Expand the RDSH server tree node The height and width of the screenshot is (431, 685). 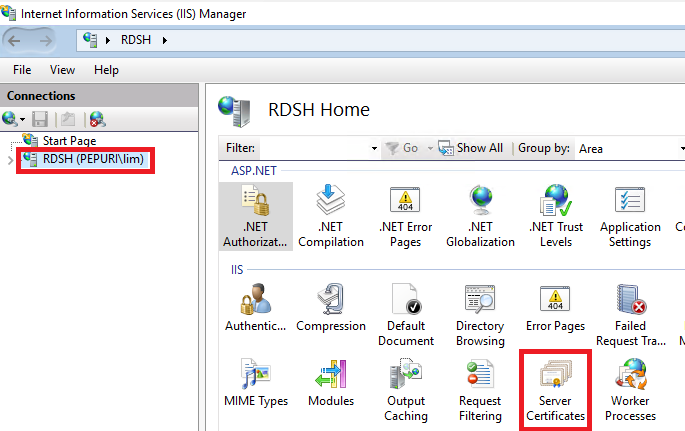pyautogui.click(x=10, y=160)
